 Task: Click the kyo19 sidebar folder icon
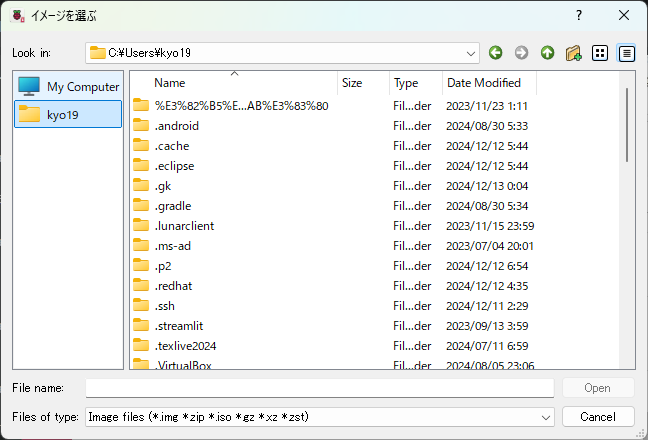point(29,114)
